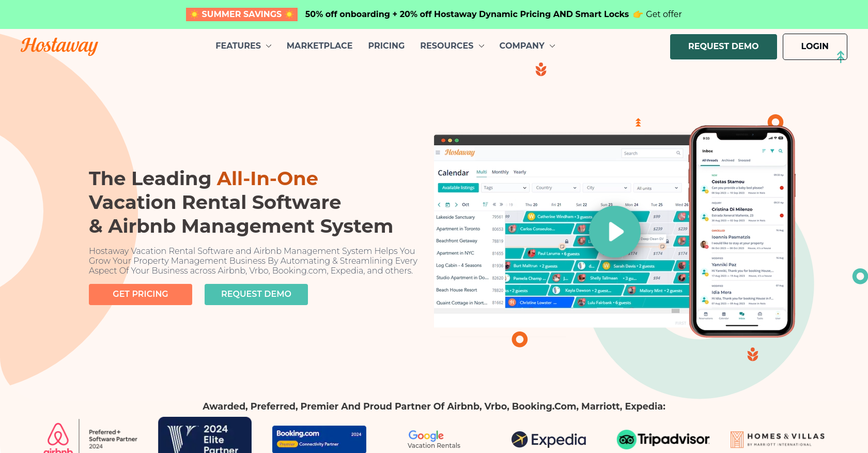
Task: Select the Multi calendar tab
Action: [x=482, y=172]
